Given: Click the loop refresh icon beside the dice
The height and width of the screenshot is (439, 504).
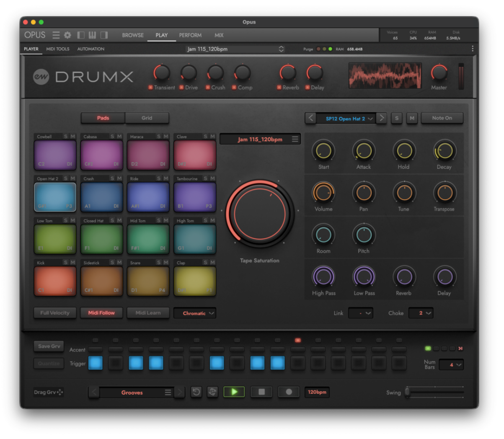Looking at the screenshot, I should coord(196,392).
